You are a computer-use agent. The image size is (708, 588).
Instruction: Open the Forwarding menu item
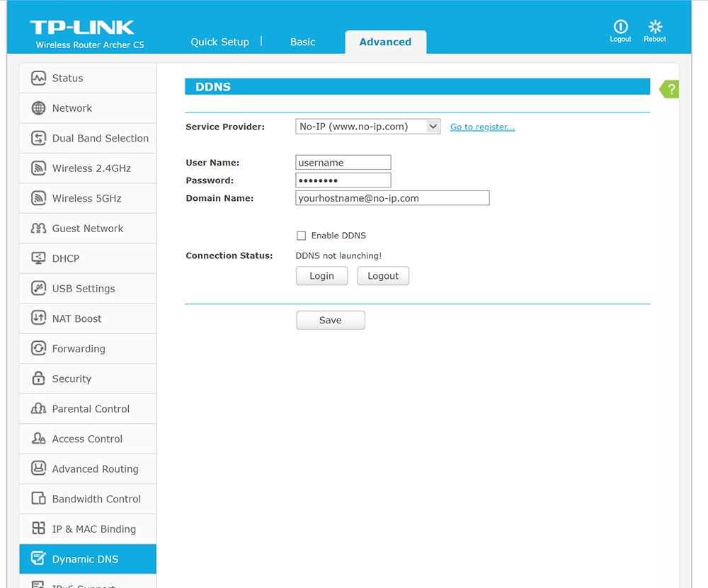(79, 349)
